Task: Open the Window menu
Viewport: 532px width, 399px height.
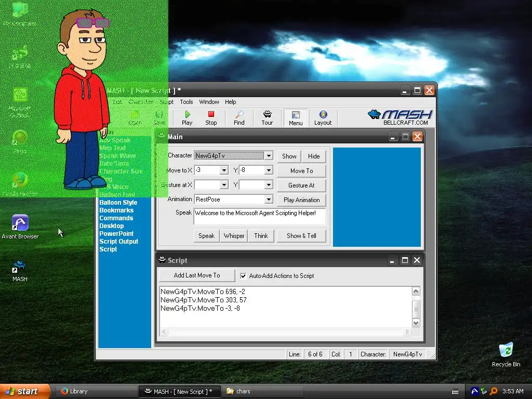Action: 209,102
